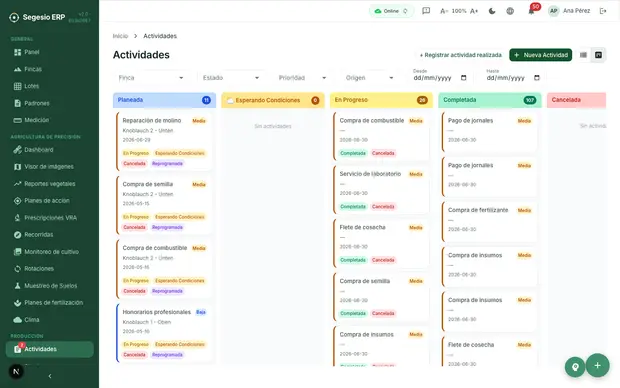This screenshot has width=620, height=388.
Task: Click the Online status indicator
Action: point(391,11)
